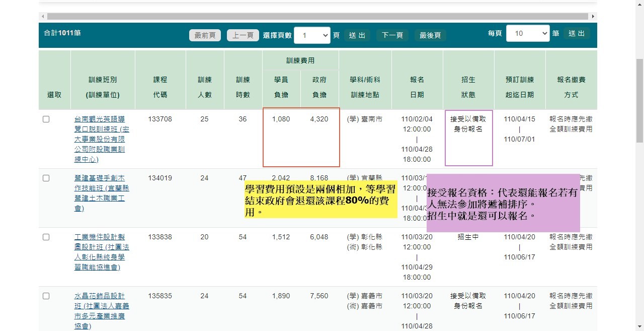Expand the 每頁 rows-per-page dropdown

pyautogui.click(x=527, y=33)
